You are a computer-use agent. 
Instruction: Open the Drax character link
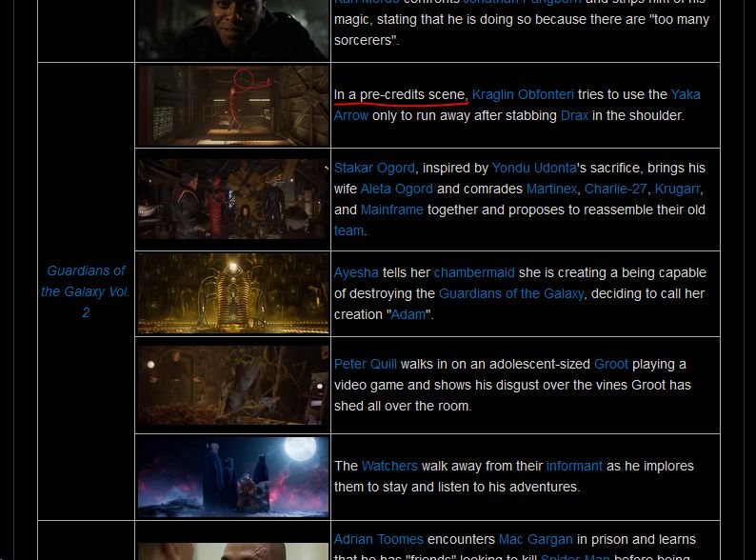coord(573,115)
